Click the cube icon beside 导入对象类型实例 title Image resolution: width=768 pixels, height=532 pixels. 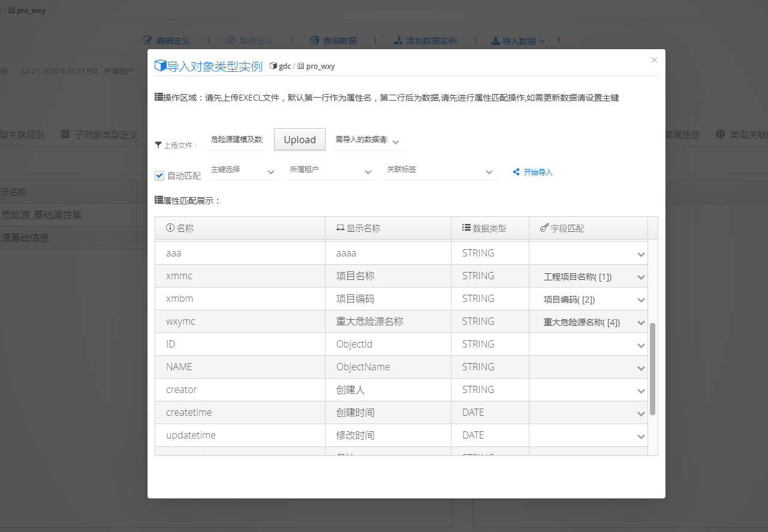[x=160, y=66]
